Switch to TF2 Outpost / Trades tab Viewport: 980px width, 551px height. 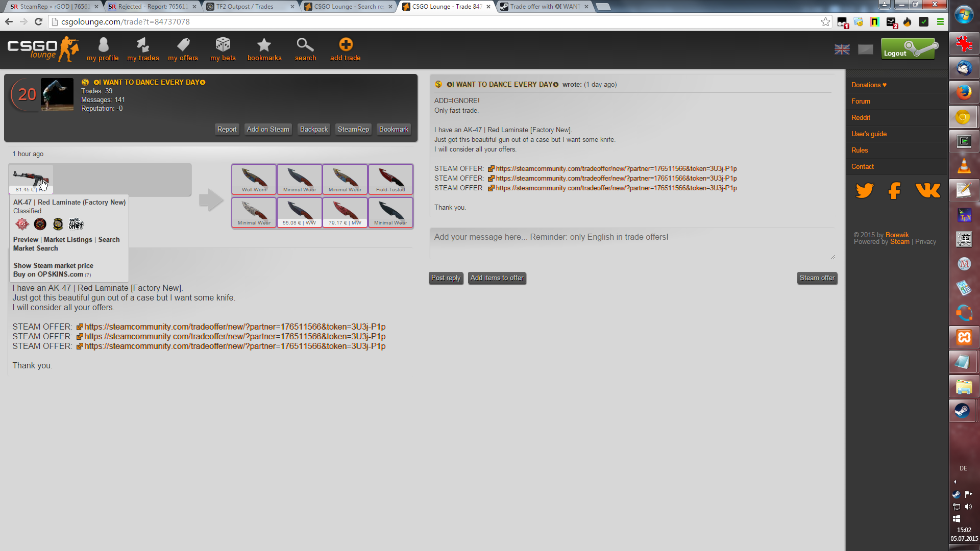click(245, 7)
